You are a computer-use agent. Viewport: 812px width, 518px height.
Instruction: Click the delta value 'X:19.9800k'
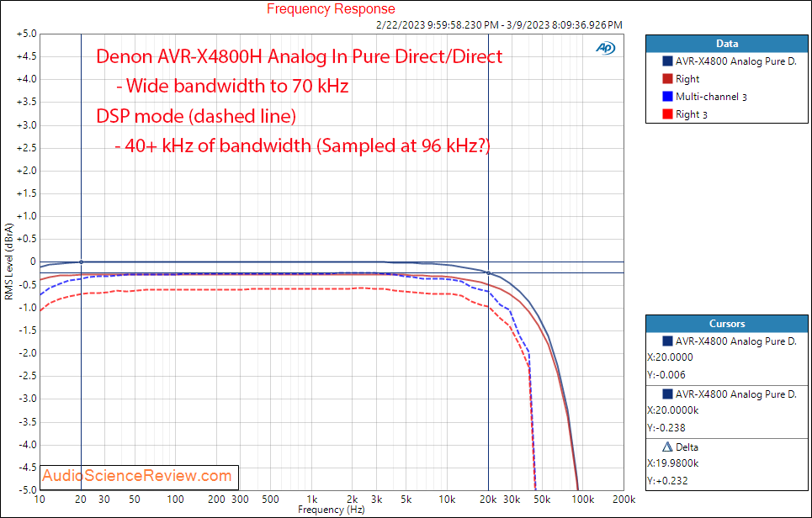(672, 463)
